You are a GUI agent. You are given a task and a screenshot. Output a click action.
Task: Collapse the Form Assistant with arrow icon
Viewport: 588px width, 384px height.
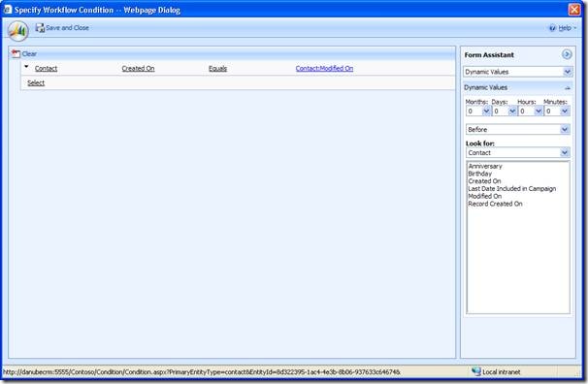pos(567,54)
